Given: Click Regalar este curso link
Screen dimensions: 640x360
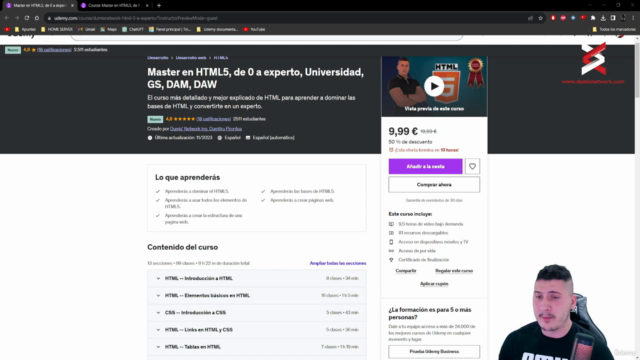Looking at the screenshot, I should click(x=454, y=271).
